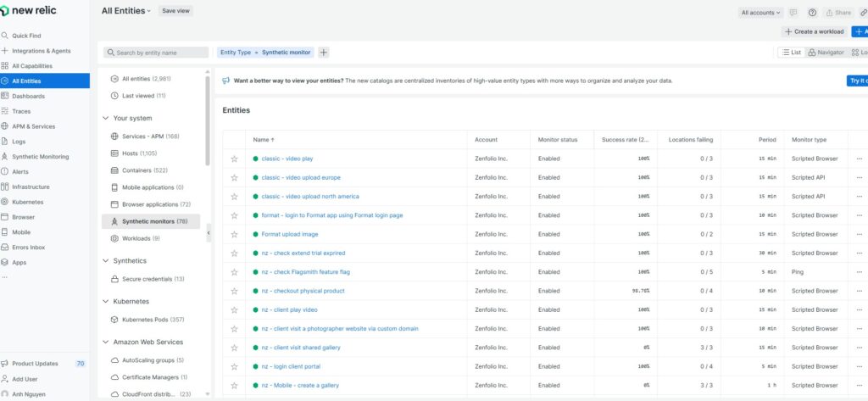Click the Dashboards sidebar icon
This screenshot has height=401, width=868.
[5, 96]
